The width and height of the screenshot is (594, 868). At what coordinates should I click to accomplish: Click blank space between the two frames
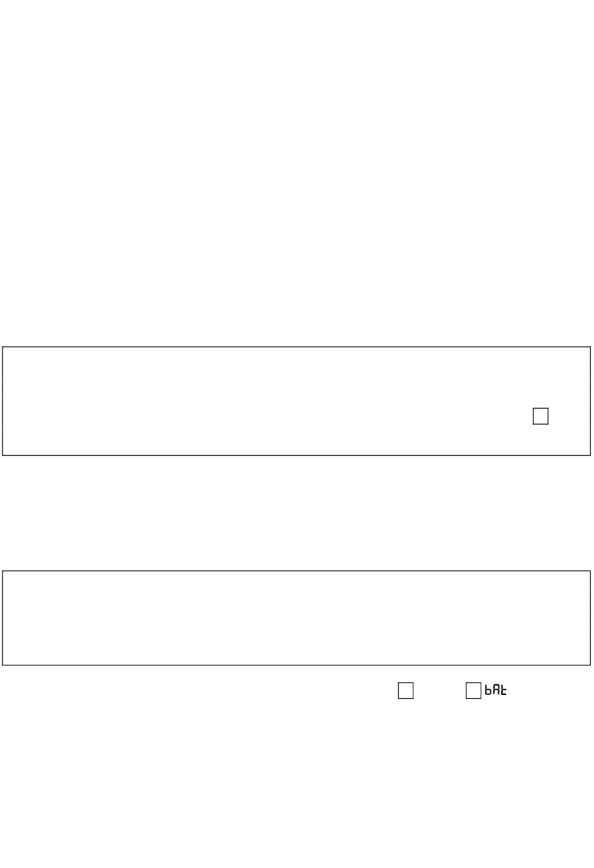296,512
